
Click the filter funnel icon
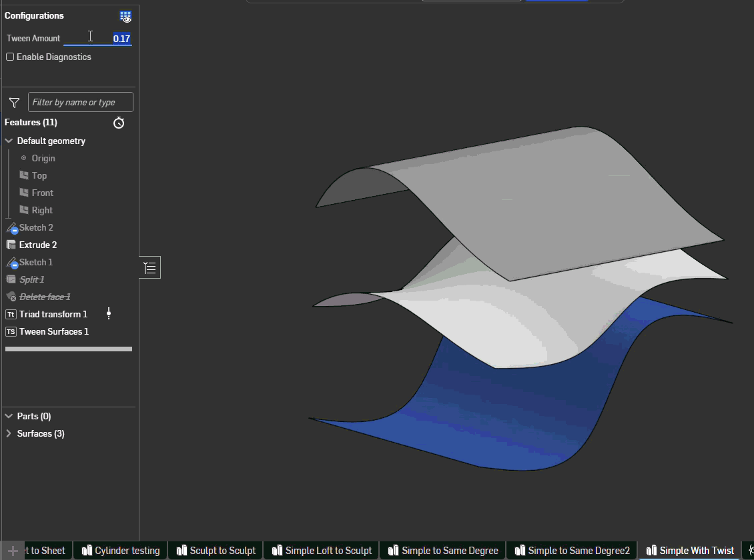pyautogui.click(x=14, y=103)
